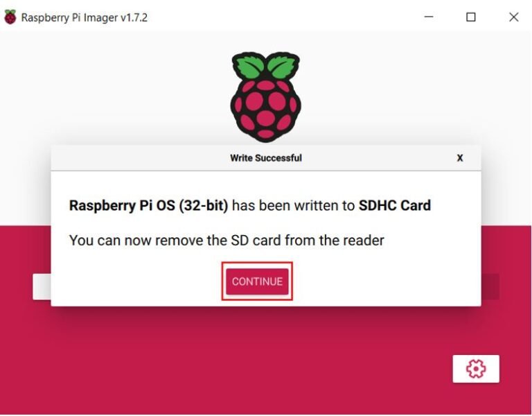532x416 pixels.
Task: Close the Write Successful dialog with X
Action: coord(460,158)
